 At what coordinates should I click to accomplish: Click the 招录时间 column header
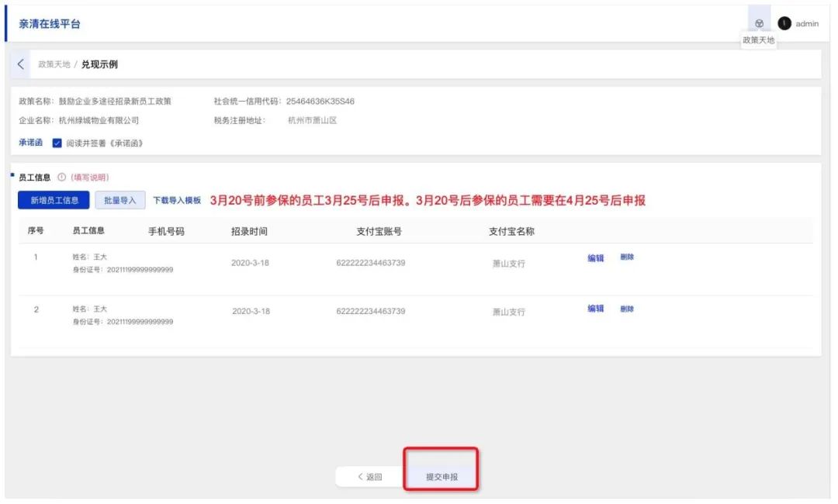tap(250, 231)
